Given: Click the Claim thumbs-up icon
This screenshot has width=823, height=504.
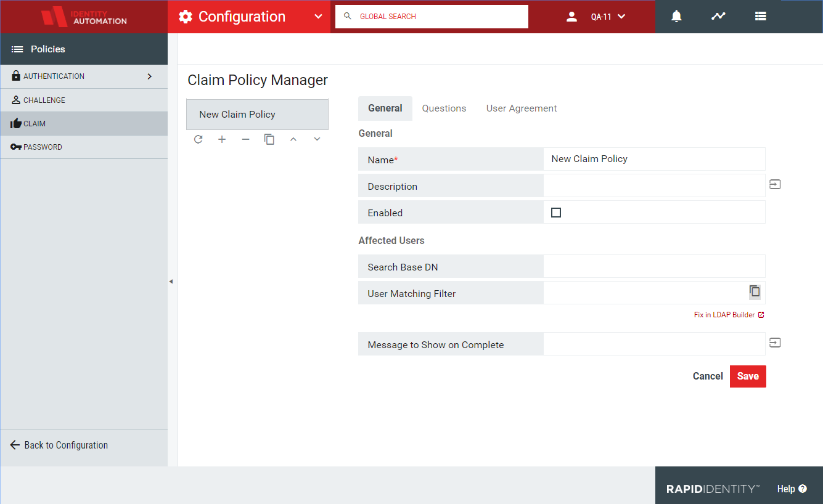Looking at the screenshot, I should [16, 123].
